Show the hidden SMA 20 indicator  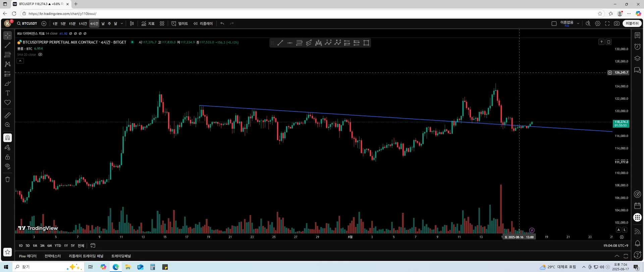tap(40, 54)
